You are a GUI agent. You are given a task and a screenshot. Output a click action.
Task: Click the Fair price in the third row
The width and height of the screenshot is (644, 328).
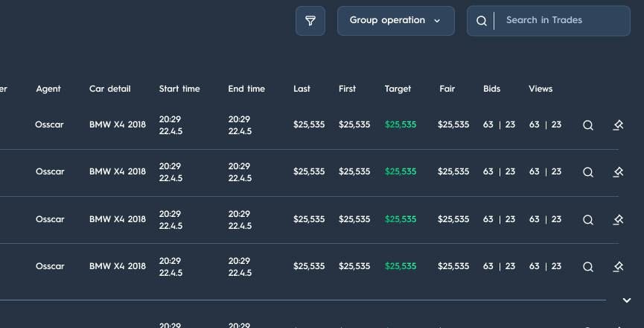click(x=453, y=219)
